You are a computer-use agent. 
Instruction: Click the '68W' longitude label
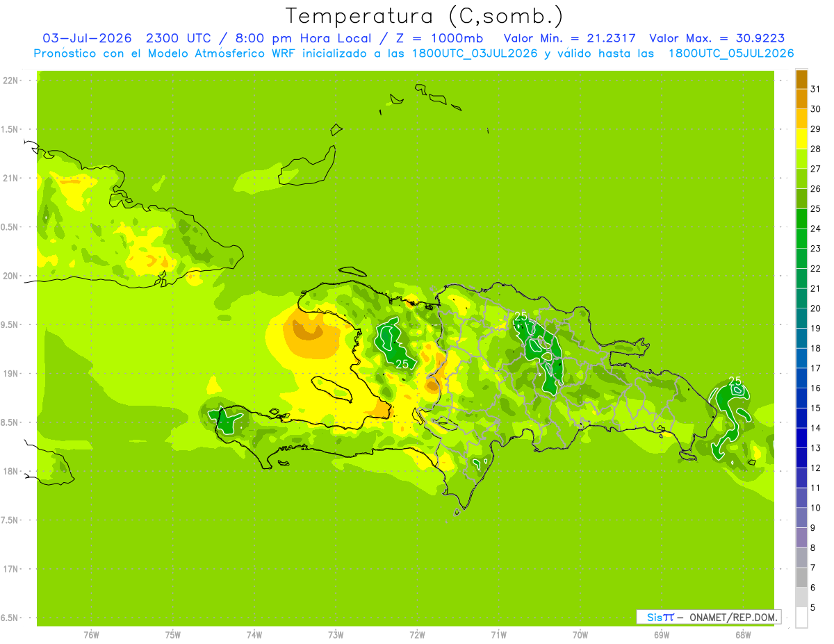coord(743,635)
